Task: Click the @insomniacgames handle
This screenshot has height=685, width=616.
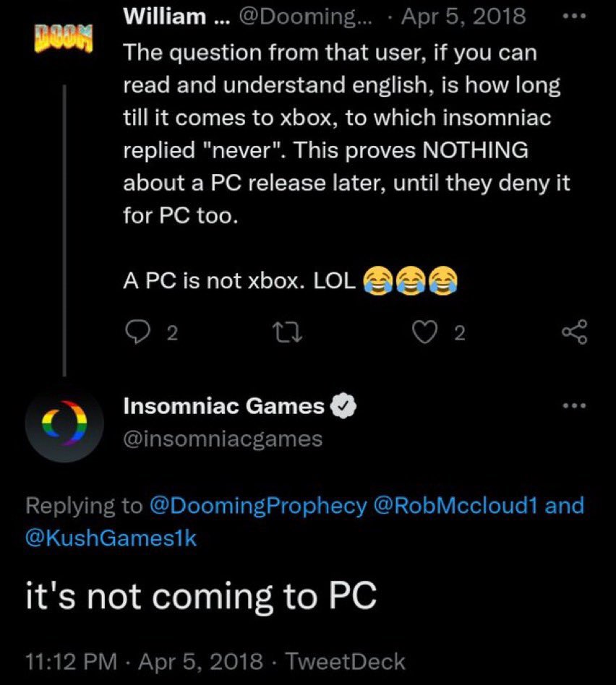Action: pos(223,439)
